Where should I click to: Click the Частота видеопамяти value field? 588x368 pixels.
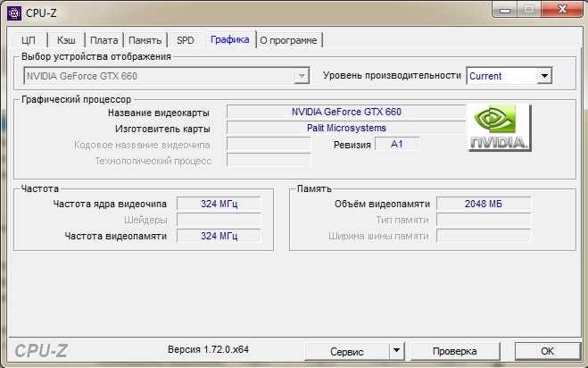pyautogui.click(x=219, y=236)
